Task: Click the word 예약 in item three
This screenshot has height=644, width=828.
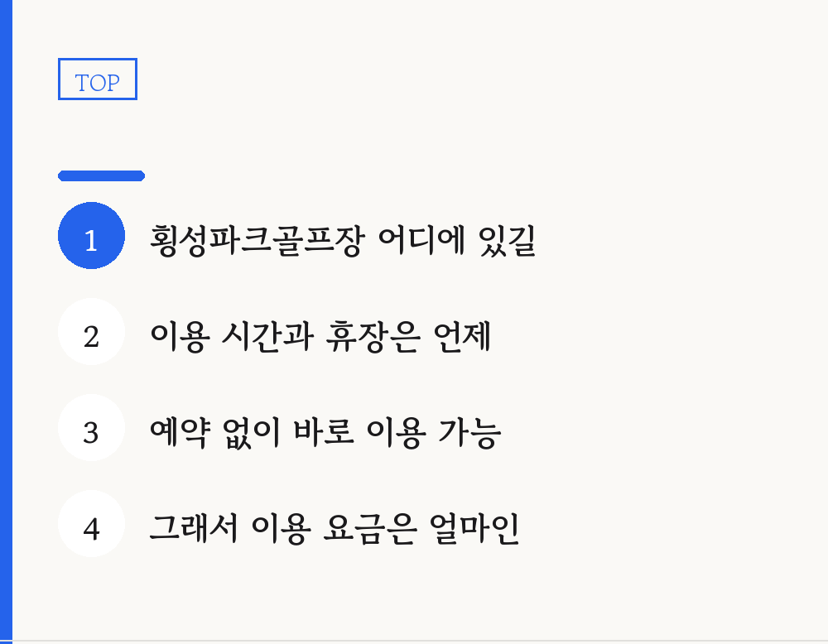Action: tap(180, 432)
